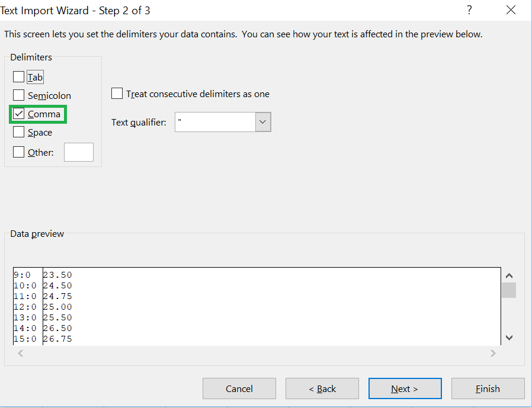Click the Cancel button

[x=239, y=388]
